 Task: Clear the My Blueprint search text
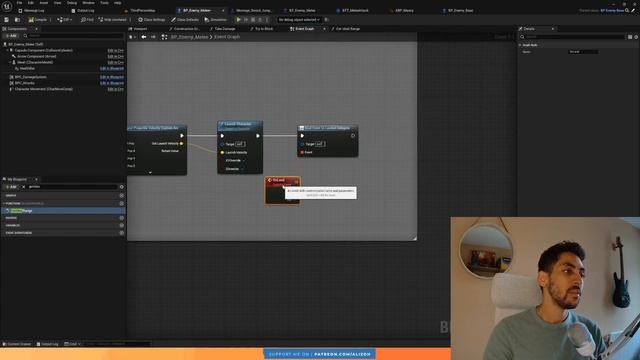coord(23,187)
